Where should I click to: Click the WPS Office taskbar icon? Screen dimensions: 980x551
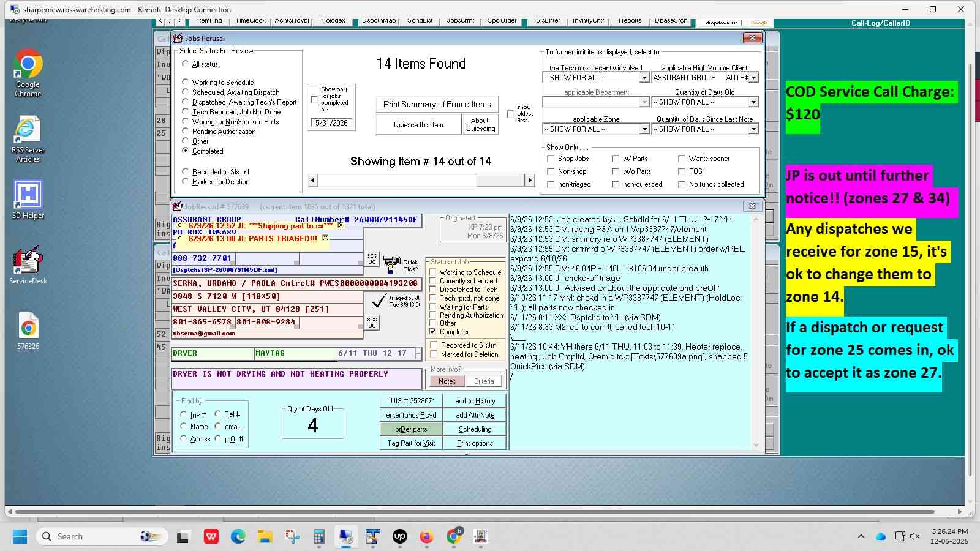pyautogui.click(x=211, y=537)
